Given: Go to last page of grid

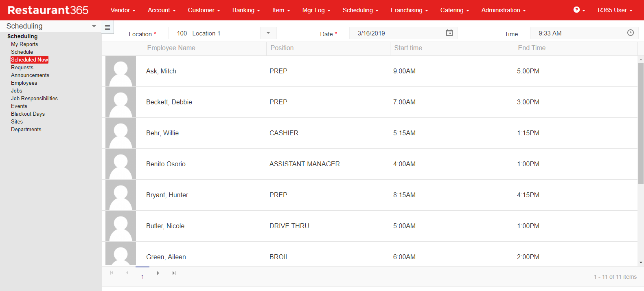Looking at the screenshot, I should point(174,273).
